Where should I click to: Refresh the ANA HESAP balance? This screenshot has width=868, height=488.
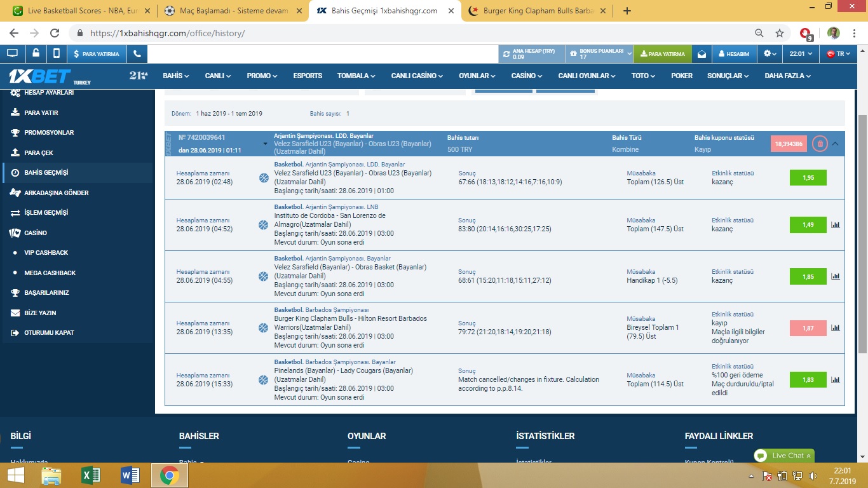pyautogui.click(x=506, y=54)
